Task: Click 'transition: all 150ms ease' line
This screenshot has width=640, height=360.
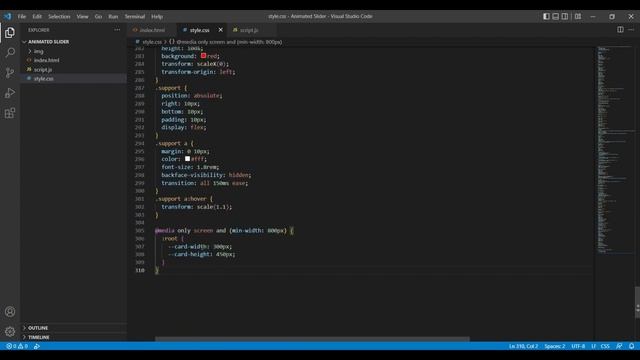Action: (204, 183)
